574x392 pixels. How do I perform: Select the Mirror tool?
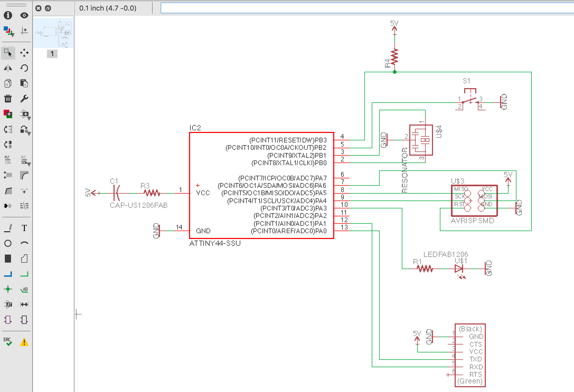[x=8, y=68]
